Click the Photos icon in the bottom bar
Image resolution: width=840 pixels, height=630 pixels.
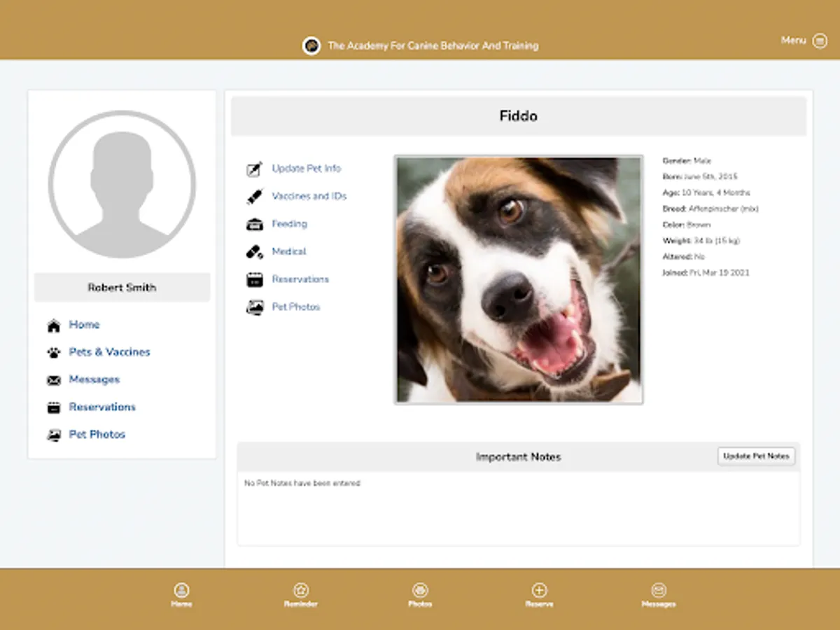pyautogui.click(x=420, y=590)
